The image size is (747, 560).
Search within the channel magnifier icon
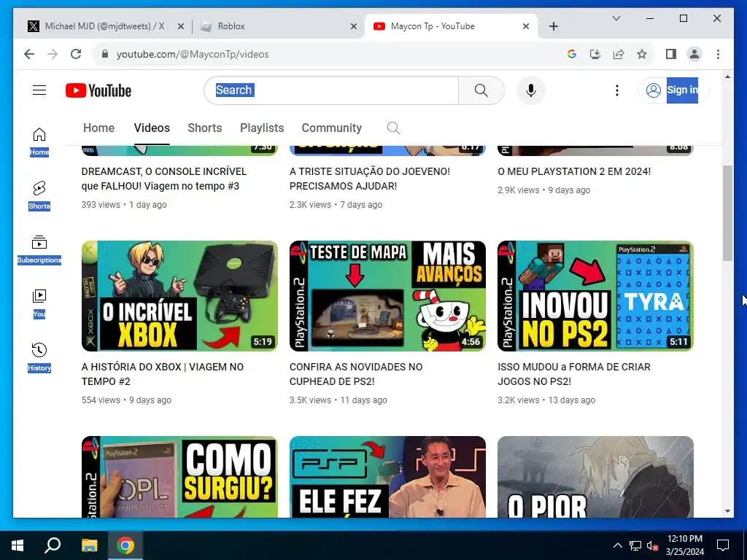[x=393, y=128]
